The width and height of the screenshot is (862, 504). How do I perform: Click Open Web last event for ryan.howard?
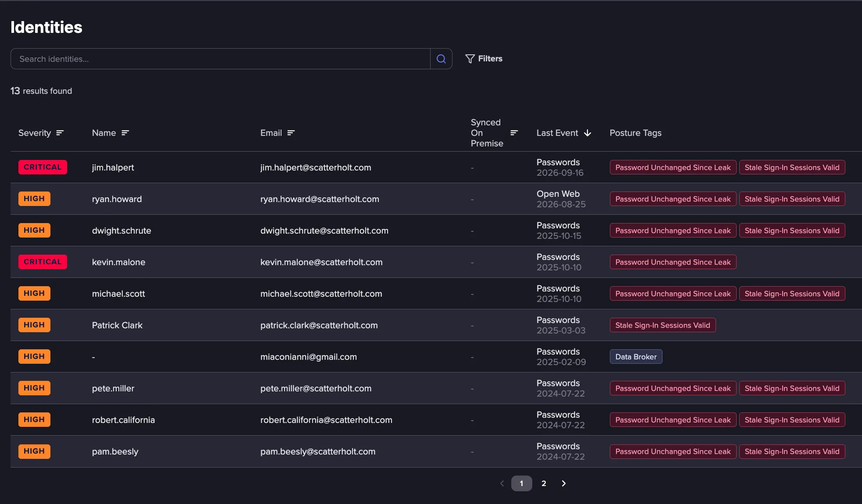pos(558,194)
